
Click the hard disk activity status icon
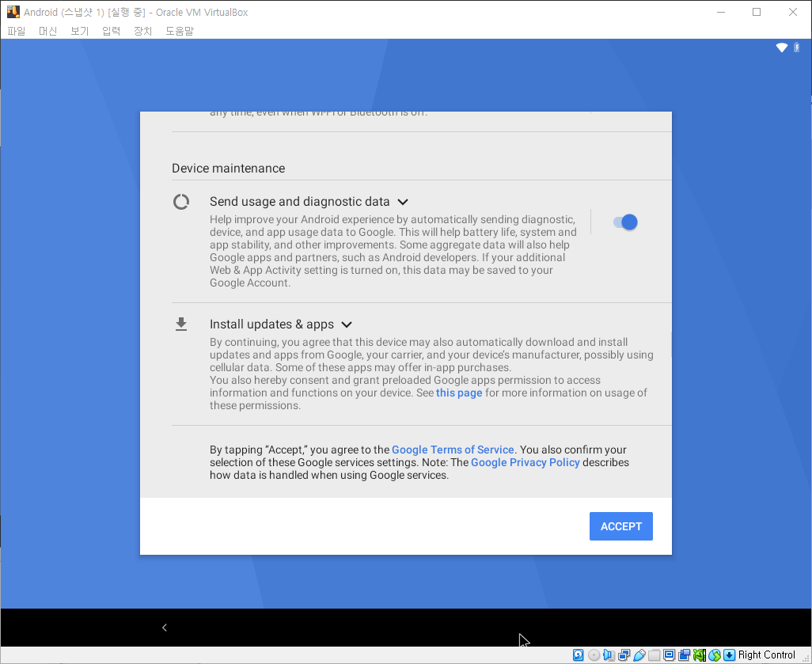(x=578, y=655)
